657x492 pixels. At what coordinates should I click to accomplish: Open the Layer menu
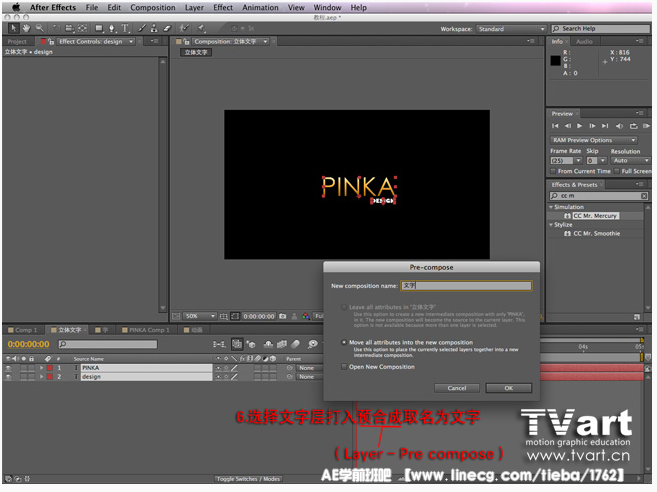point(194,8)
